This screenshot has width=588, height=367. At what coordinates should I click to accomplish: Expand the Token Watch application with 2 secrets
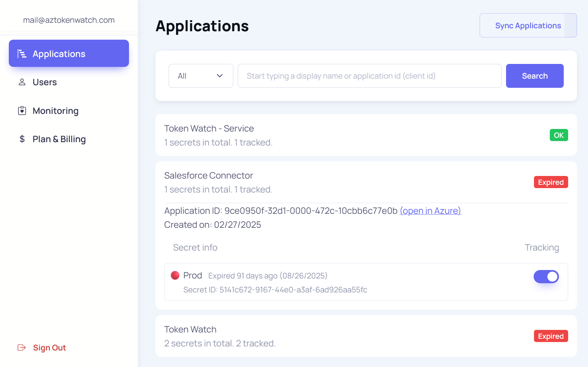[190, 330]
